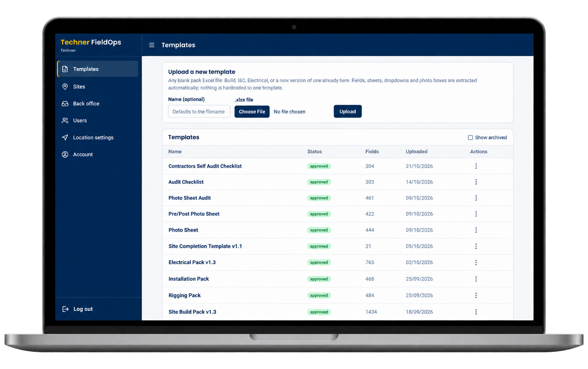Viewport: 588px width, 369px height.
Task: Open actions menu for Pre/Post Photo Sheet
Action: [x=476, y=214]
